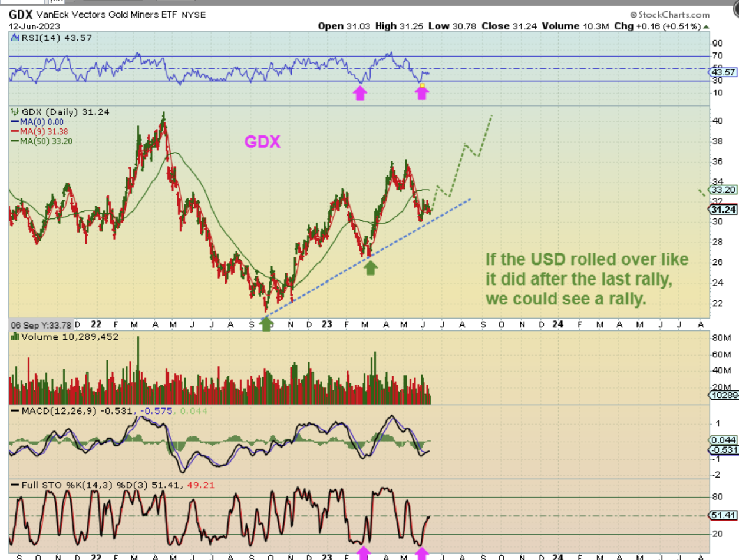Click the 43.57 RSI axis value tag
The image size is (739, 560).
tap(724, 72)
